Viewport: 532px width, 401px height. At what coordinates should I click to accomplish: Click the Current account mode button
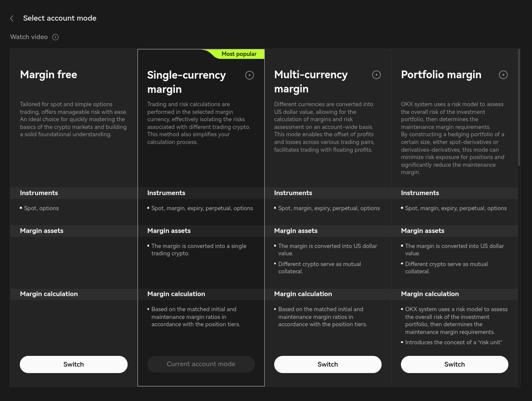(201, 364)
